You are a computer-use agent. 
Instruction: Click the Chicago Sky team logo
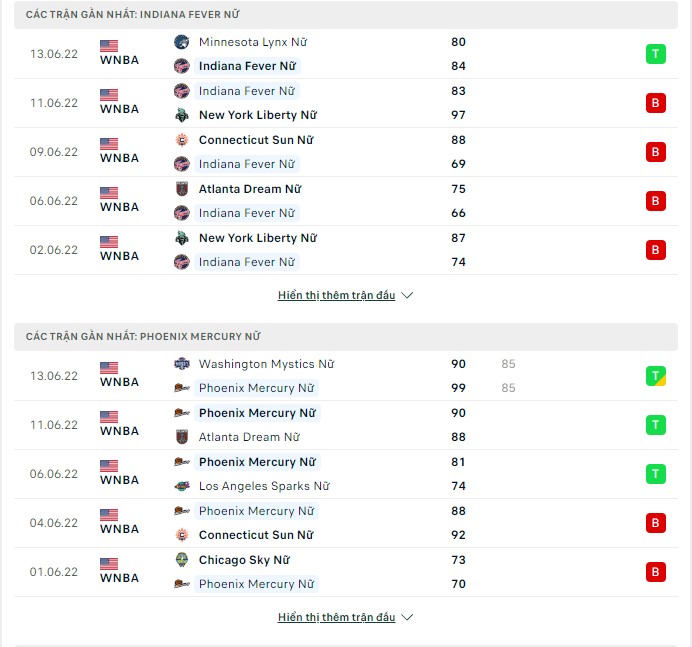tap(181, 560)
